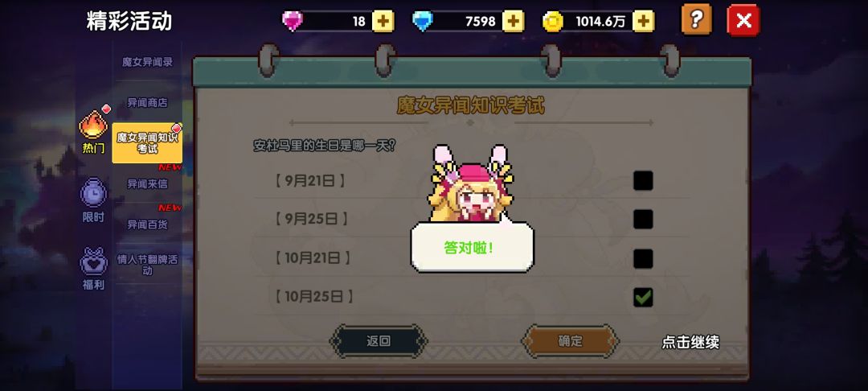Uncheck the 10月25日 answer box

(643, 298)
